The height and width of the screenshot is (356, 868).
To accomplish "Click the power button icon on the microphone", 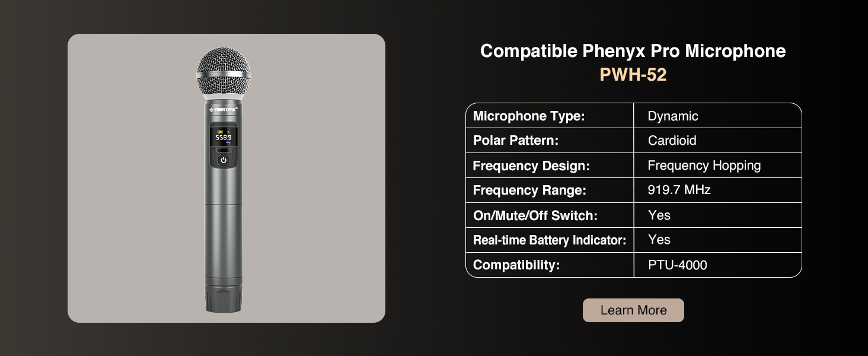I will [x=224, y=160].
